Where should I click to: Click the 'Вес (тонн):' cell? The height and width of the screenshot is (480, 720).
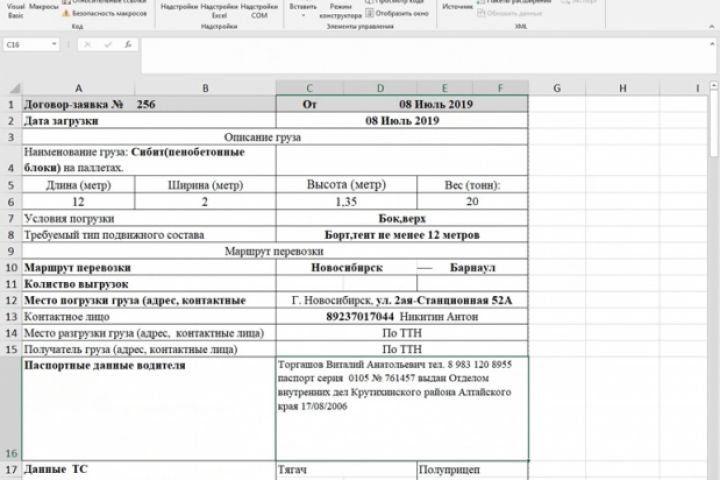coord(472,185)
